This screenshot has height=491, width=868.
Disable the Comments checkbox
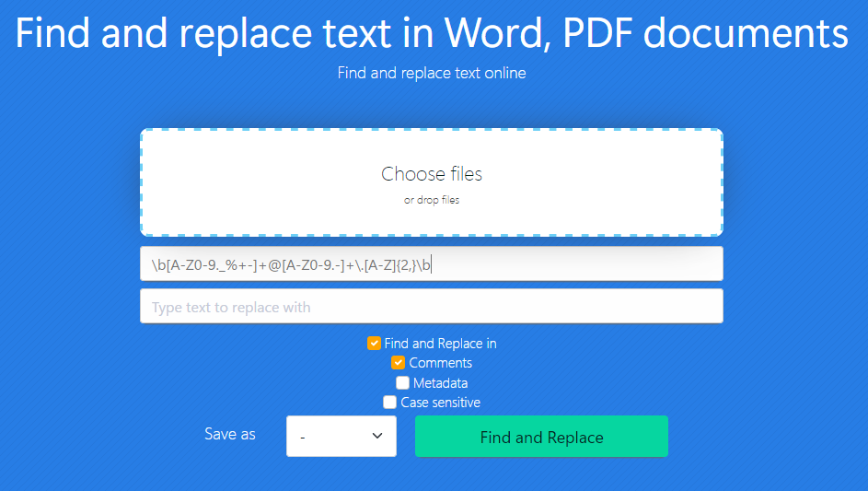coord(399,363)
